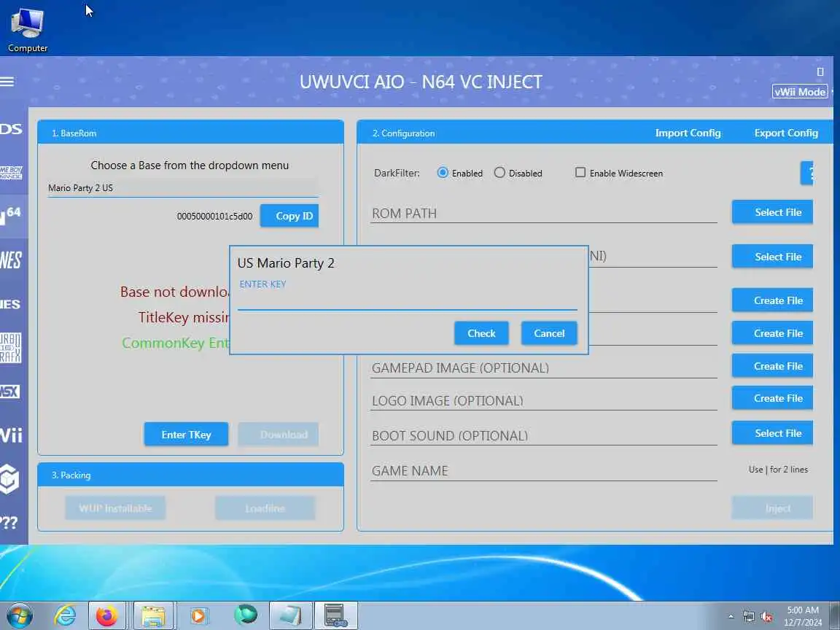This screenshot has width=840, height=630.
Task: Launch Firefox from taskbar
Action: [x=106, y=616]
